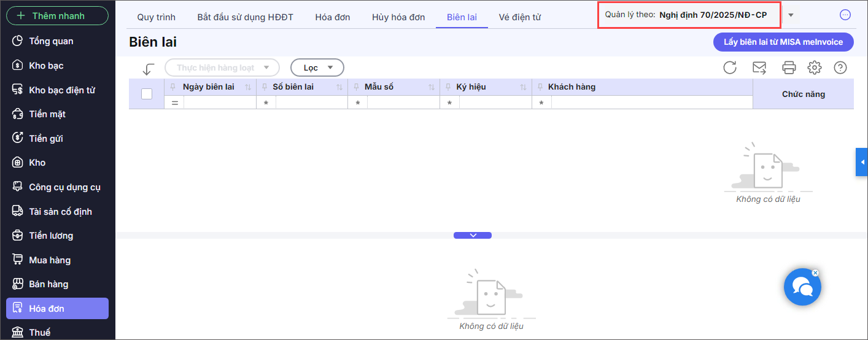This screenshot has width=868, height=340.
Task: Click Lấy biên lai từ MISA meInvoice button
Action: [783, 42]
